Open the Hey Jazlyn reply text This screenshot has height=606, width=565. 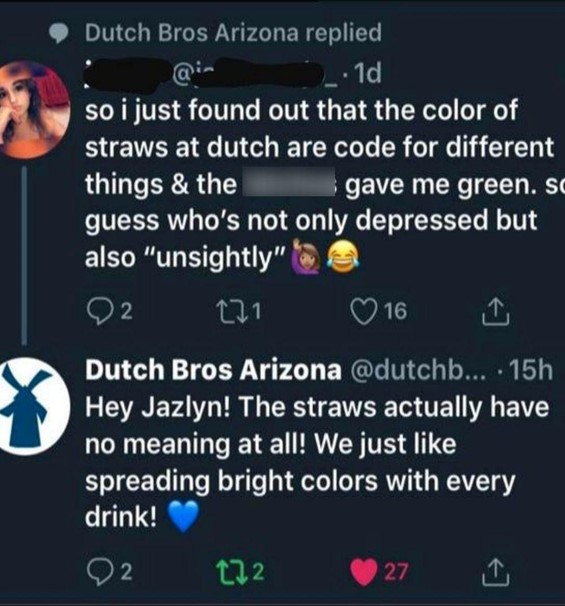point(317,462)
